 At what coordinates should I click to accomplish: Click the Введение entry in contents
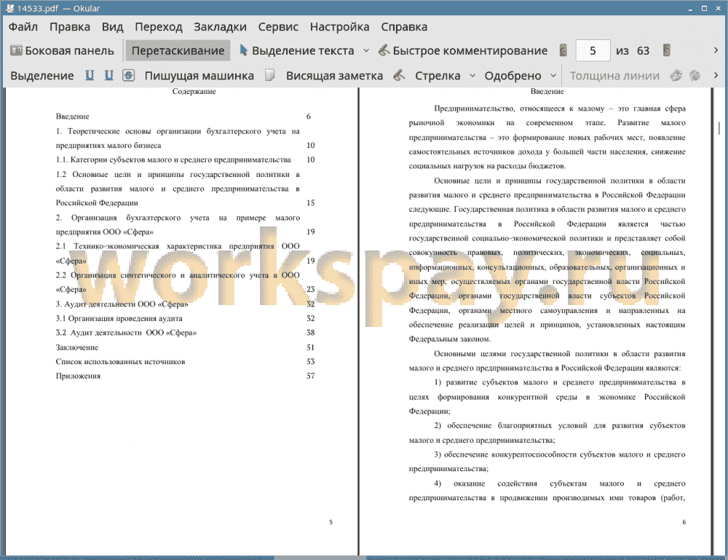coord(72,117)
